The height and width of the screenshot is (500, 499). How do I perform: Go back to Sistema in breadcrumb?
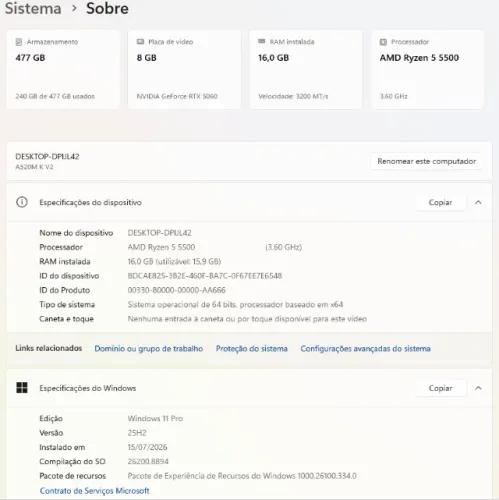point(33,8)
